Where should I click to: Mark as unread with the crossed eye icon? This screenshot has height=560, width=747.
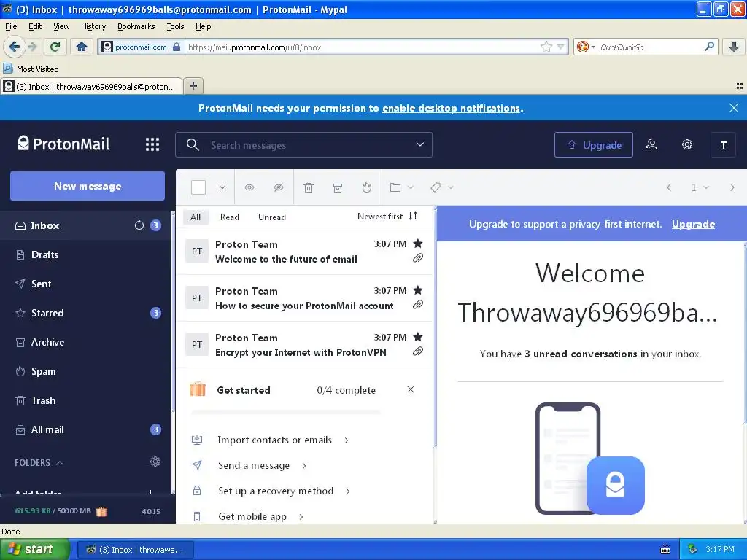(279, 187)
